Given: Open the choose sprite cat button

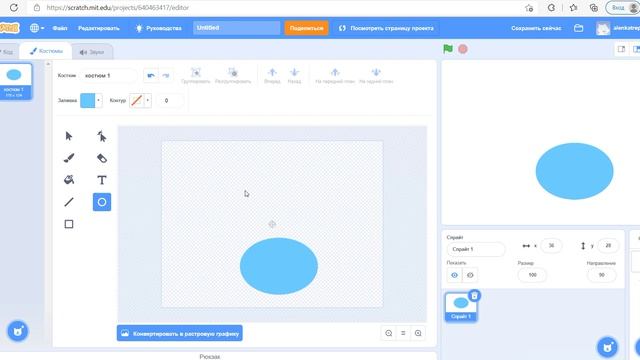Looking at the screenshot, I should (x=607, y=347).
